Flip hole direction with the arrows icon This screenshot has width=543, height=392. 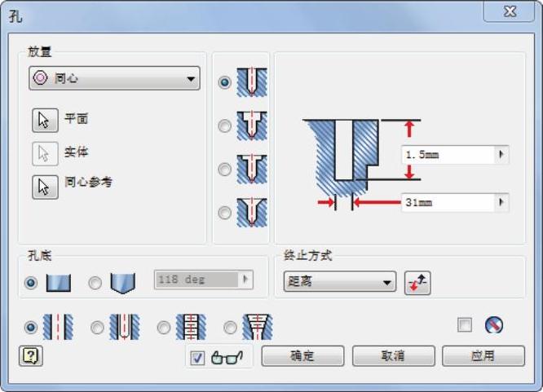(417, 283)
